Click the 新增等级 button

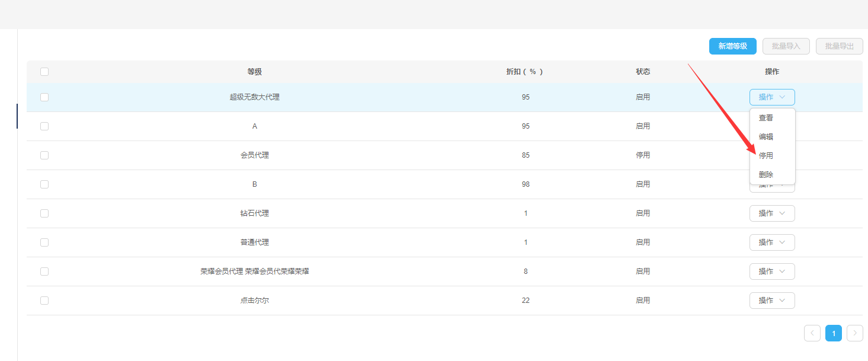coord(732,46)
